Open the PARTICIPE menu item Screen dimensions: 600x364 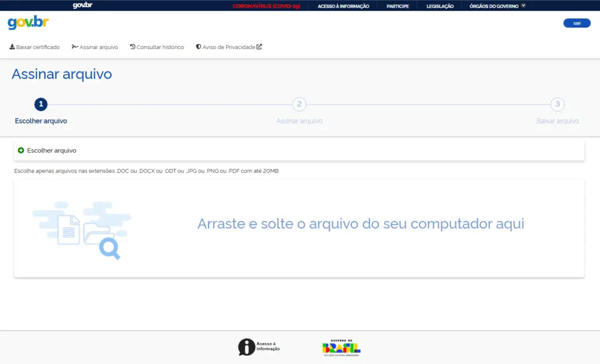pos(398,6)
